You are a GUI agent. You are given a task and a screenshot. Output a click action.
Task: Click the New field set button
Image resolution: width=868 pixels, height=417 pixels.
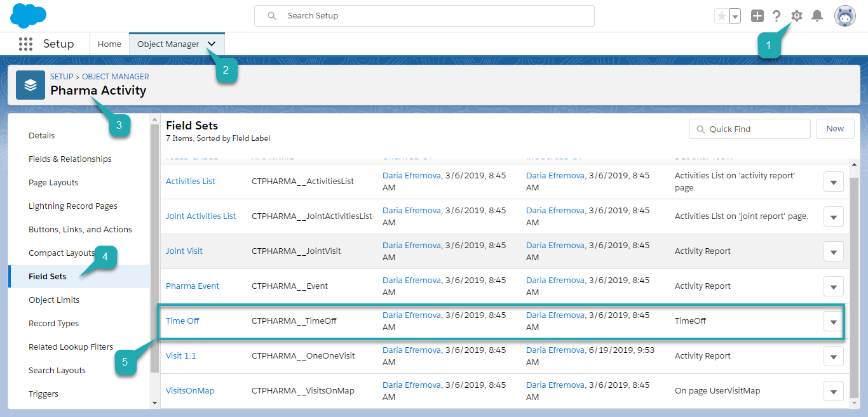click(x=835, y=129)
